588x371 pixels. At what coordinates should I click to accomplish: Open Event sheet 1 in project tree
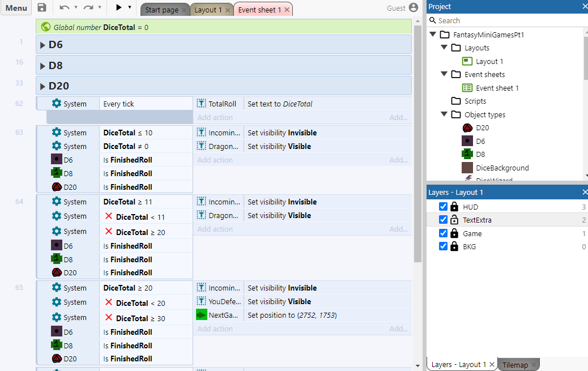point(497,88)
